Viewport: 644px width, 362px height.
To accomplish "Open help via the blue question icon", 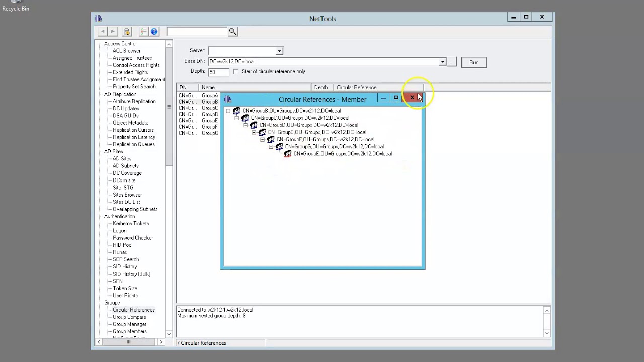I will [154, 32].
